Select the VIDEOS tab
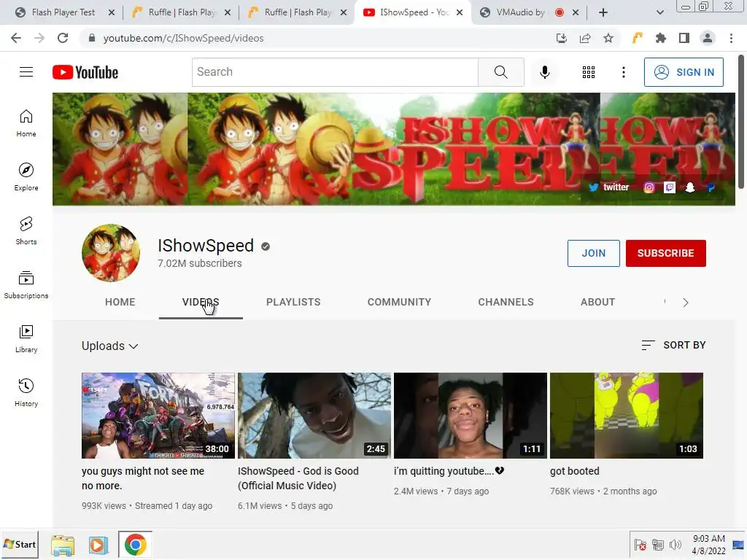 pyautogui.click(x=201, y=302)
